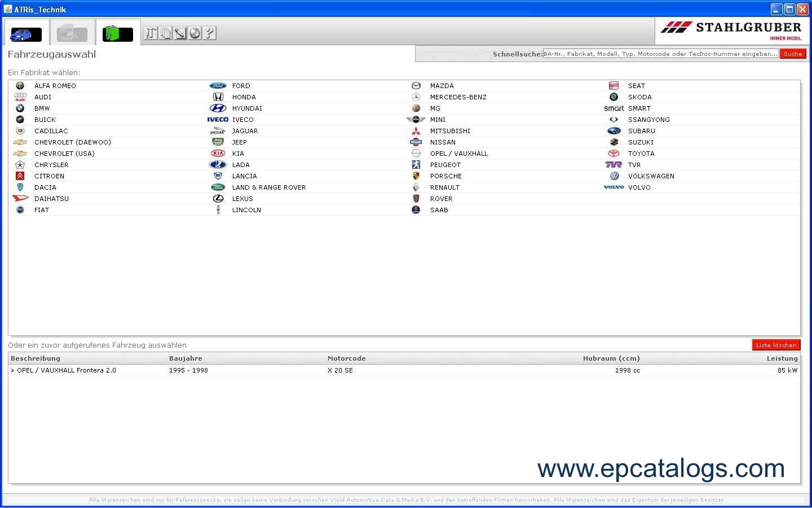This screenshot has height=508, width=812.
Task: Select the DACIA make
Action: point(45,187)
